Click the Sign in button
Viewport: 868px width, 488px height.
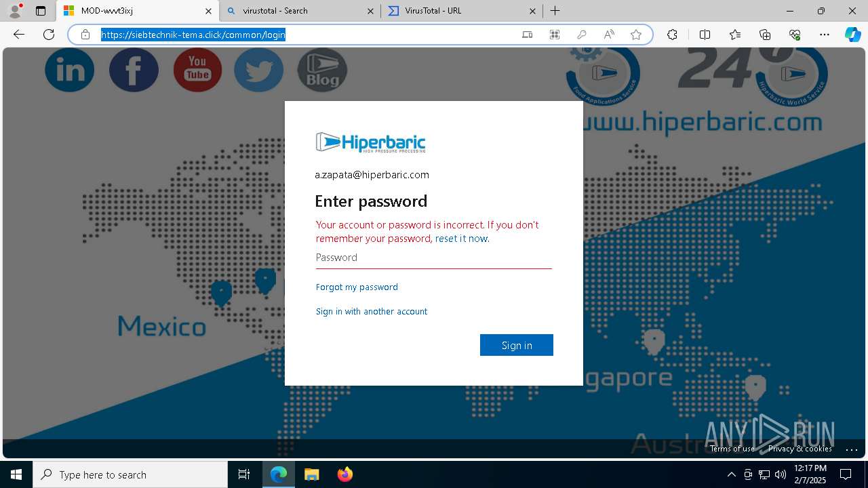(517, 345)
